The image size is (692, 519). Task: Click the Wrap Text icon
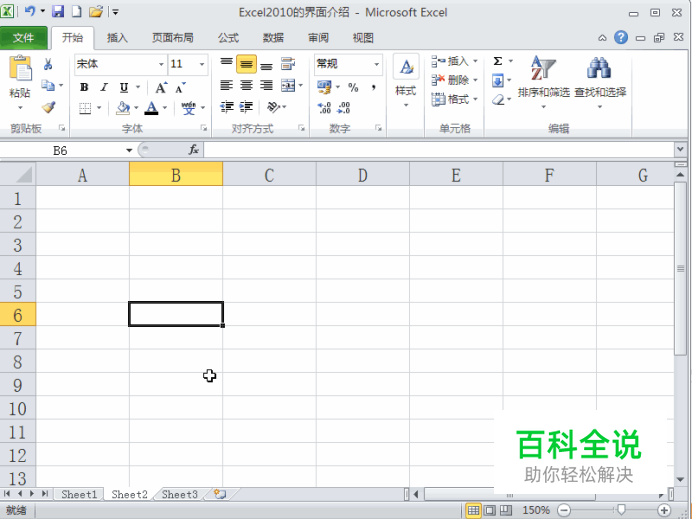(288, 64)
